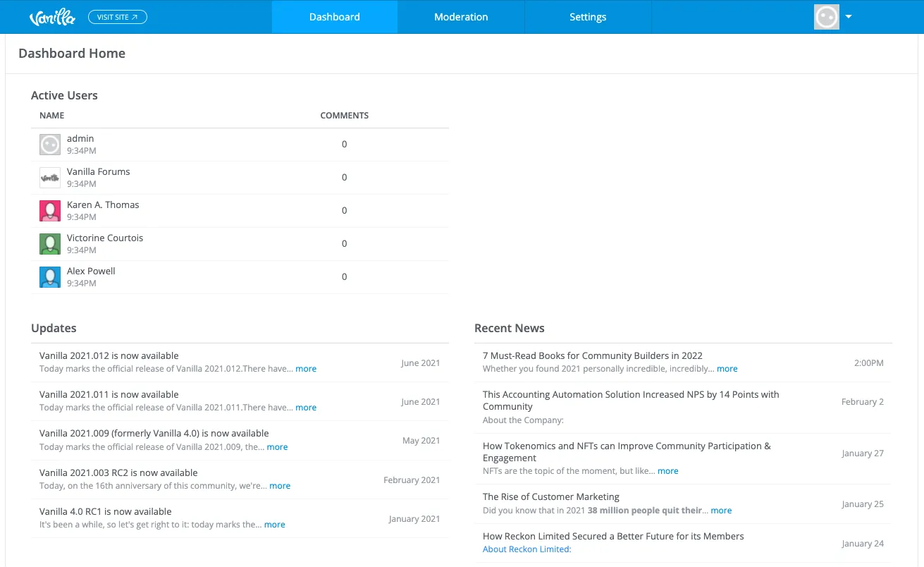This screenshot has height=567, width=924.
Task: Click 'more' for Vanilla 2021.011 update
Action: point(306,408)
